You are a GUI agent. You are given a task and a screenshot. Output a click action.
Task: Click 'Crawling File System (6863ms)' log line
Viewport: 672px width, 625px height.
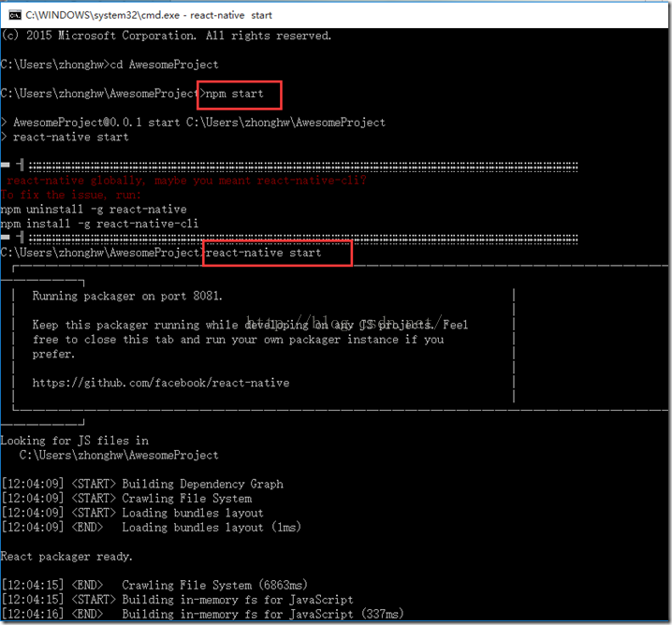click(154, 585)
